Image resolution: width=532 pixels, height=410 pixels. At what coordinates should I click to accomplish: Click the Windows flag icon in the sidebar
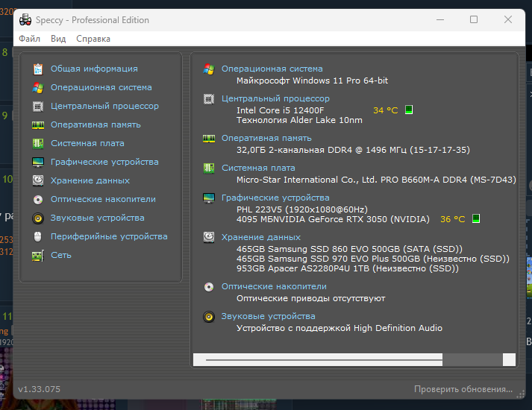coord(37,87)
